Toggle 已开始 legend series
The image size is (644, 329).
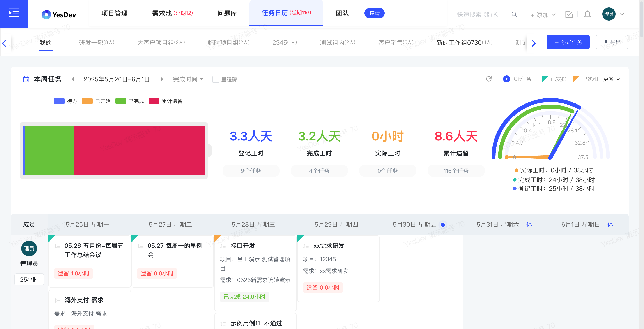(97, 101)
